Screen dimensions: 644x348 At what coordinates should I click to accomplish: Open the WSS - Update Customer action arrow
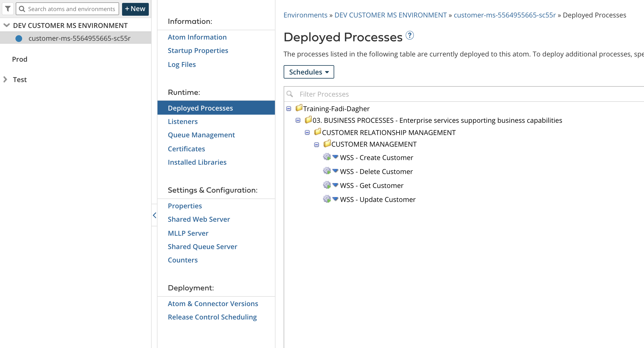(335, 199)
